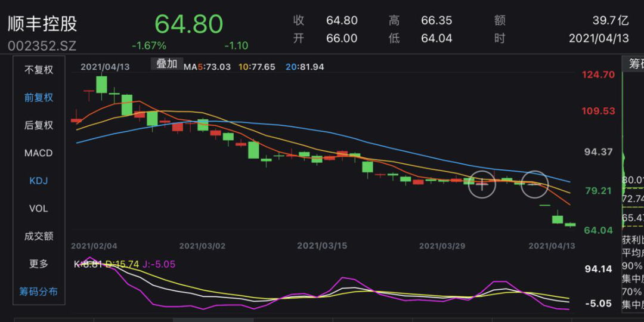Viewport: 644px width, 322px height.
Task: Click the blue MA20 moving average label
Action: 305,67
